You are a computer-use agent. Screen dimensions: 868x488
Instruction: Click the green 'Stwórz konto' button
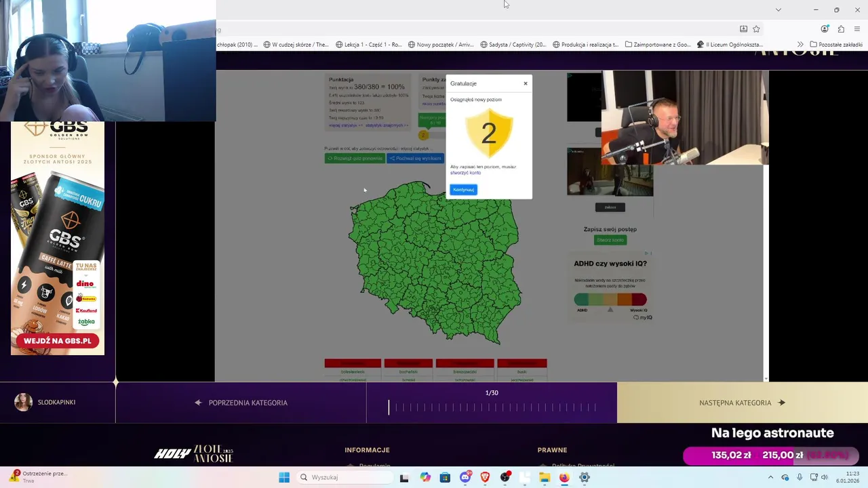(x=610, y=240)
